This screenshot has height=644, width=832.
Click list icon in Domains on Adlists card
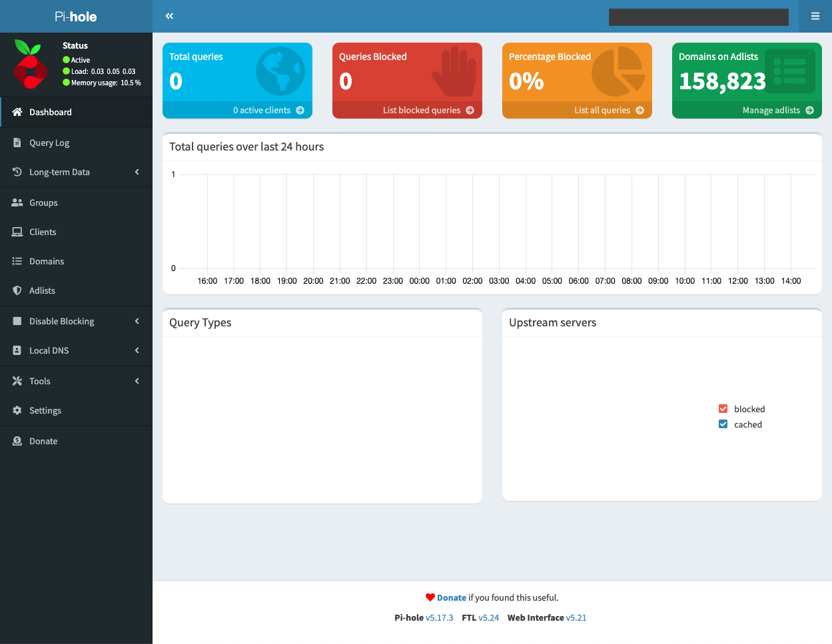coord(789,71)
